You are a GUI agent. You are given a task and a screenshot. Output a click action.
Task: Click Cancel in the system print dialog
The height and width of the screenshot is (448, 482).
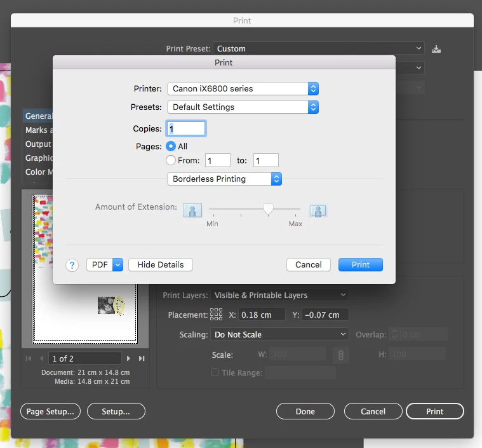tap(309, 264)
